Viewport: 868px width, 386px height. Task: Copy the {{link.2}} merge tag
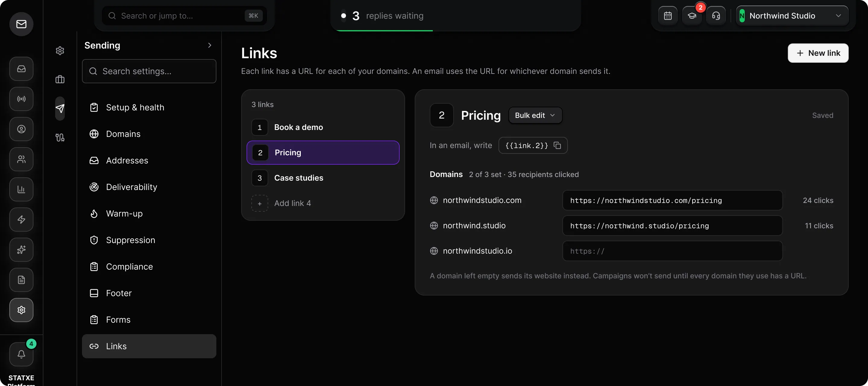point(557,145)
